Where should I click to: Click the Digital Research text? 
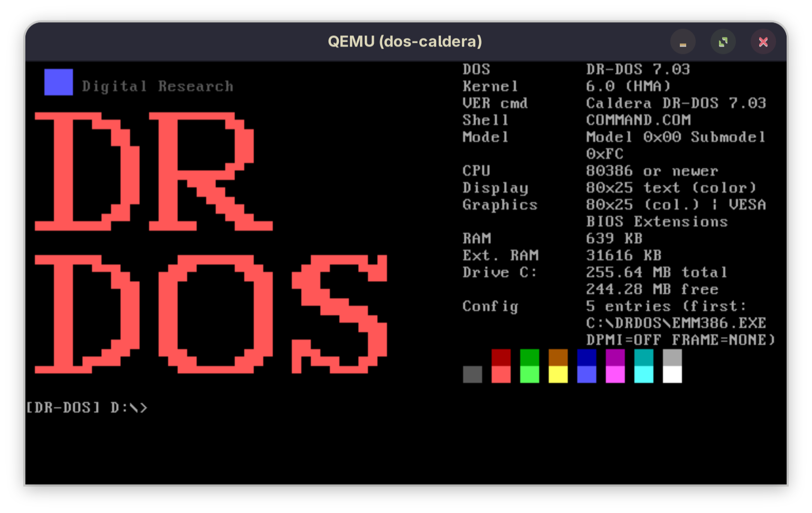(158, 86)
